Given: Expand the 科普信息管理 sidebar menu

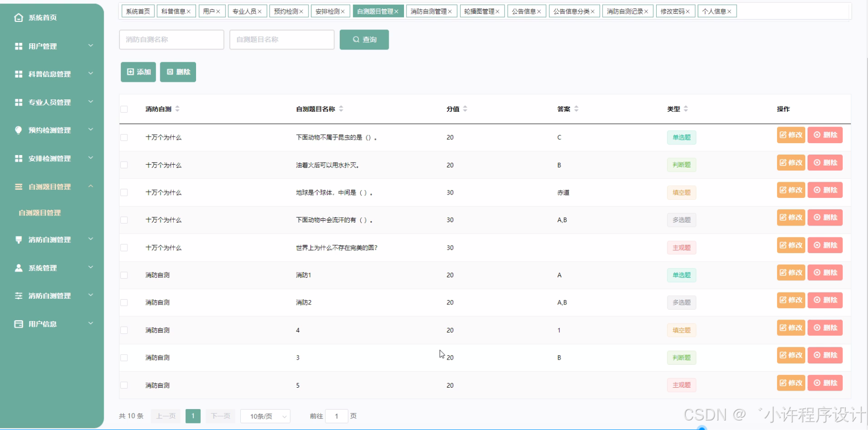Looking at the screenshot, I should coord(52,74).
